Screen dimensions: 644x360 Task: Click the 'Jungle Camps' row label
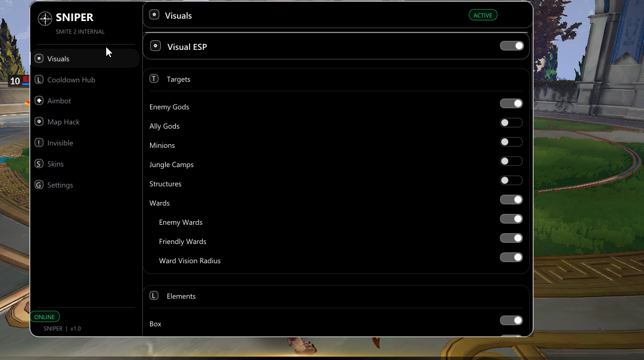[x=171, y=165]
